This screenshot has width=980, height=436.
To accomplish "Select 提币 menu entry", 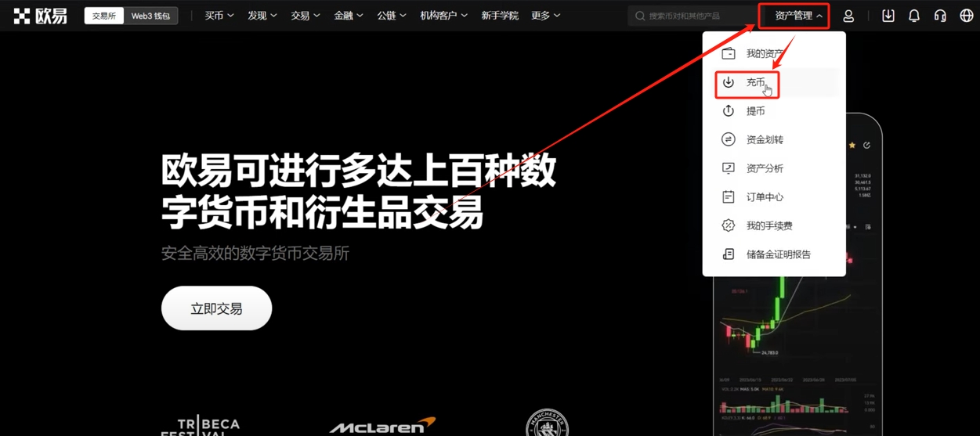I will click(773, 111).
